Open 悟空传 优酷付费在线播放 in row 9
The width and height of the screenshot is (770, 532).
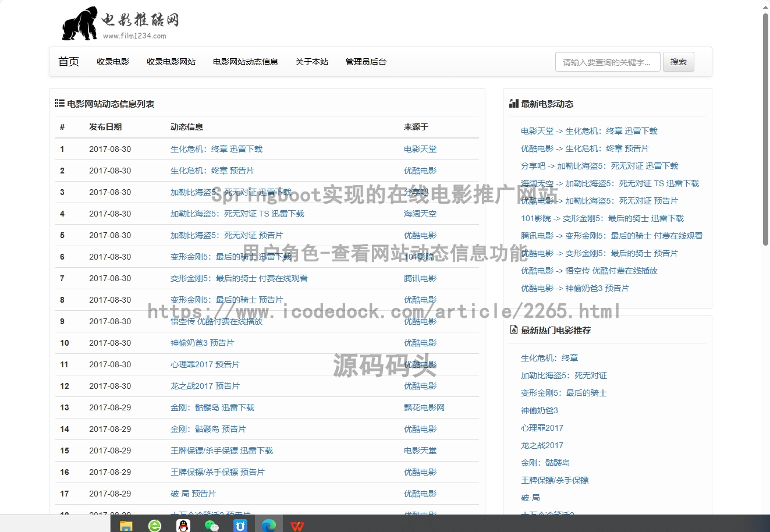click(x=217, y=321)
